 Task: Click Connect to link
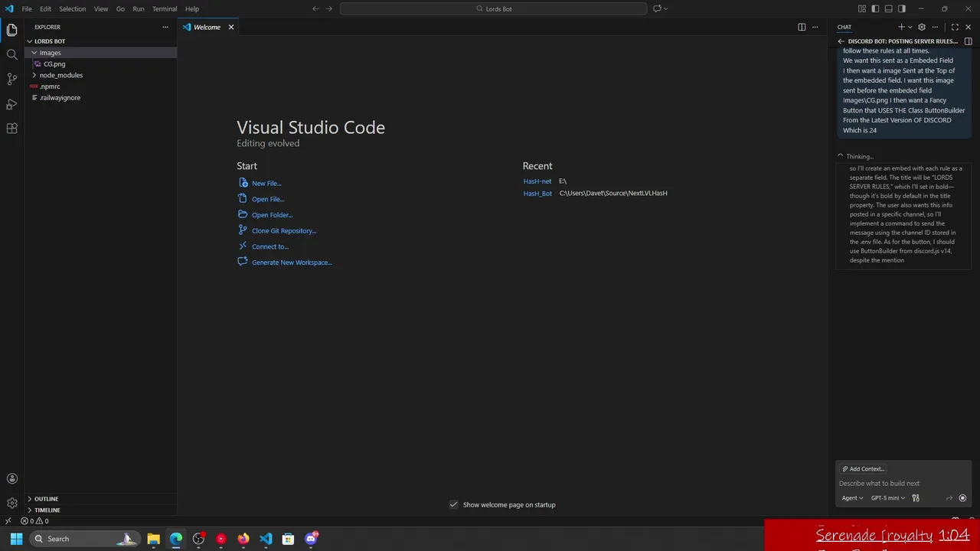click(x=269, y=246)
